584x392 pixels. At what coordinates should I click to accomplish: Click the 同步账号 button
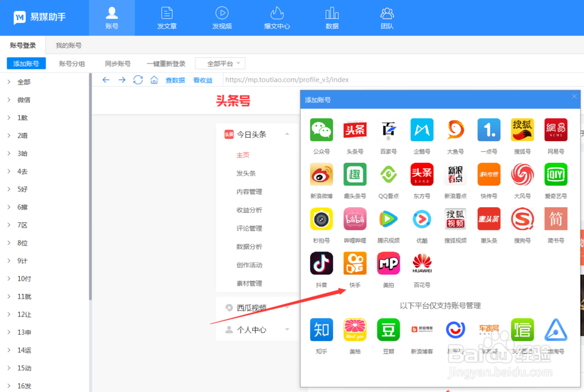118,64
